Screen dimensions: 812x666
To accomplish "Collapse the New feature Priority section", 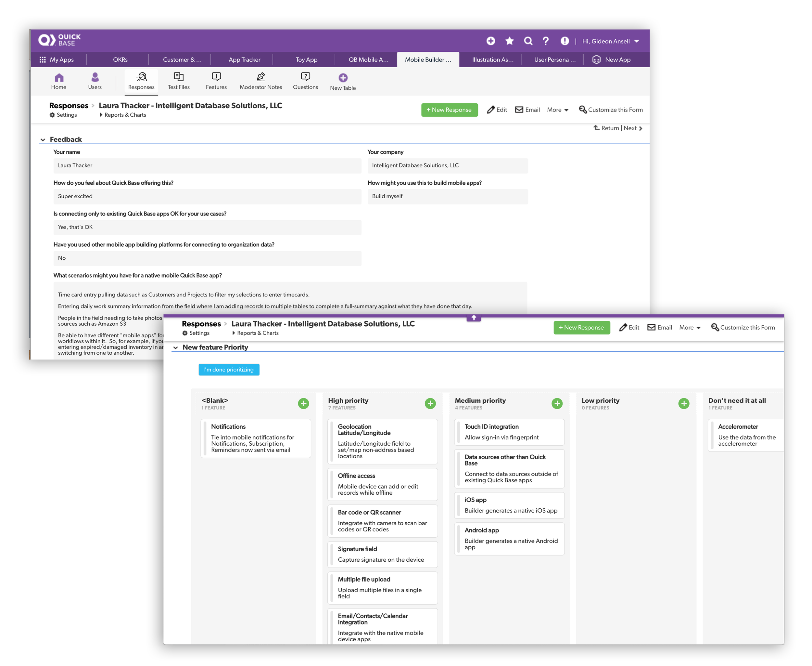I will 176,347.
